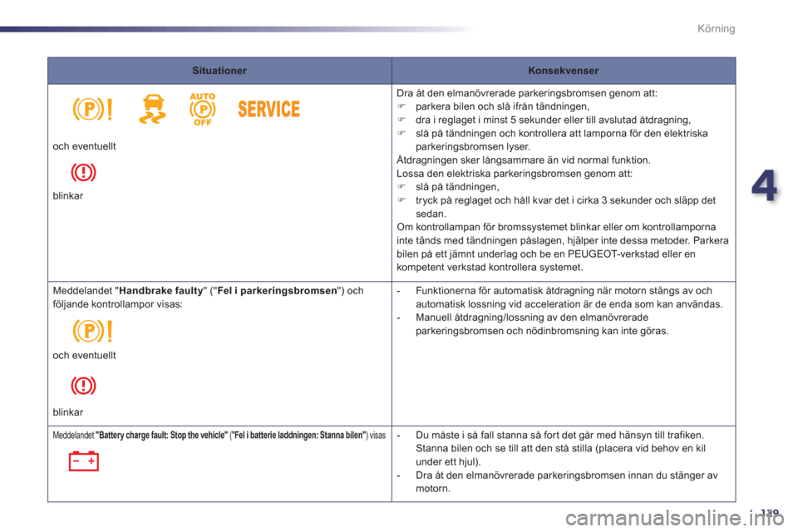Viewport: 798px width, 532px height.
Task: Click 'Du måste i så fall stanna' bullet text
Action: (559, 436)
